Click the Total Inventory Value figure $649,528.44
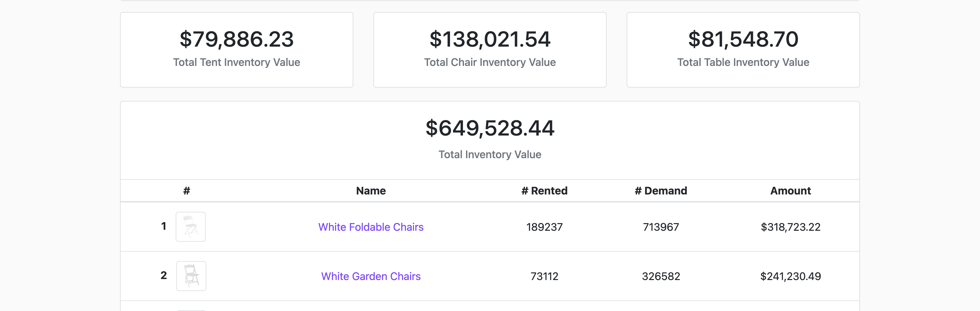 (x=490, y=128)
